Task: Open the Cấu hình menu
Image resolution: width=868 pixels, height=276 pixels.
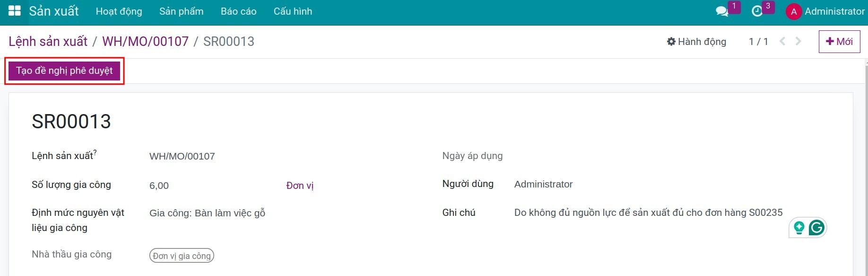Action: click(293, 11)
